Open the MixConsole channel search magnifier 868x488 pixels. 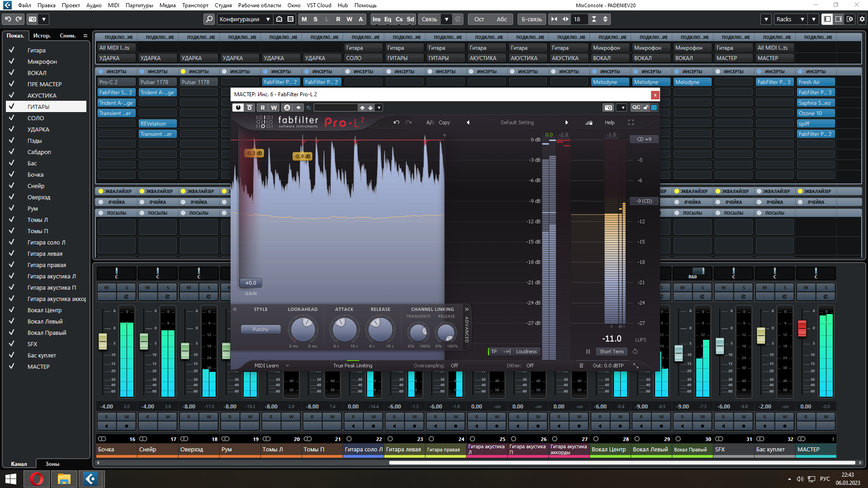click(x=209, y=19)
